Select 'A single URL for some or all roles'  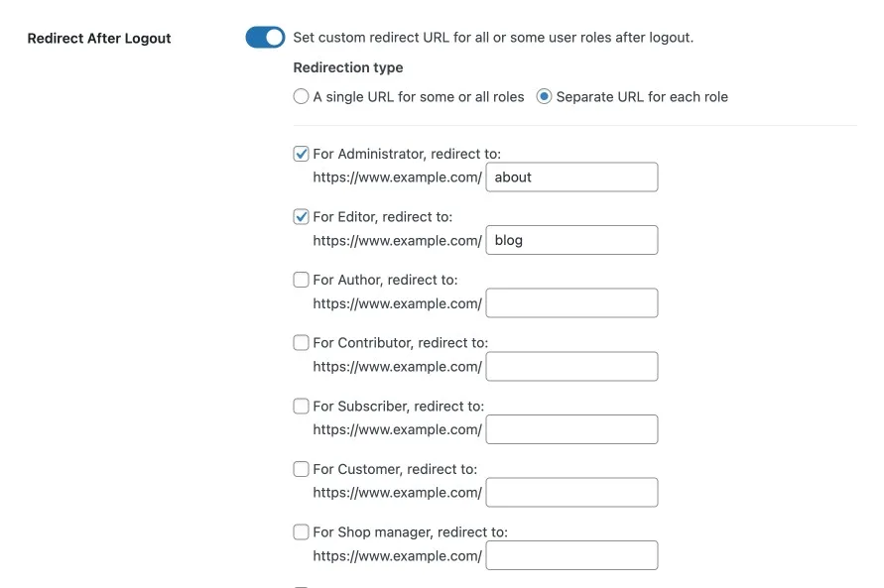click(x=301, y=96)
